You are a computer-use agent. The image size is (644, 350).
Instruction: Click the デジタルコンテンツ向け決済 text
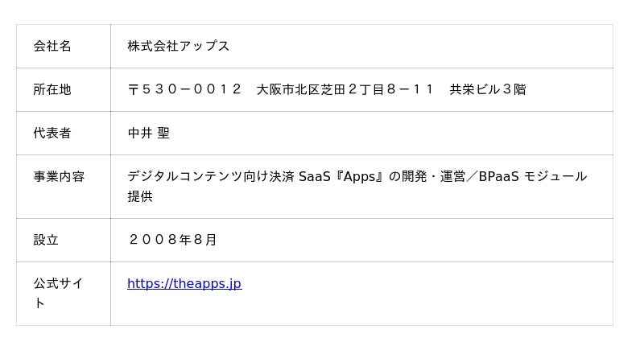coord(211,176)
